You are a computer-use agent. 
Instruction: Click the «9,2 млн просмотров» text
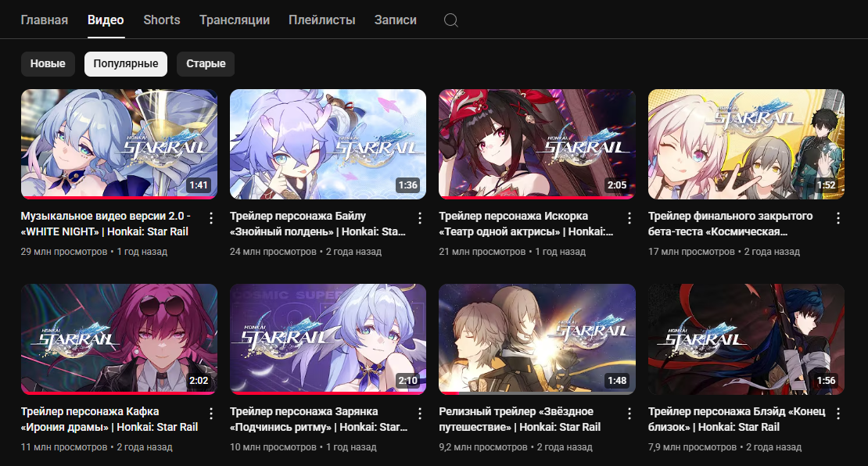(483, 447)
